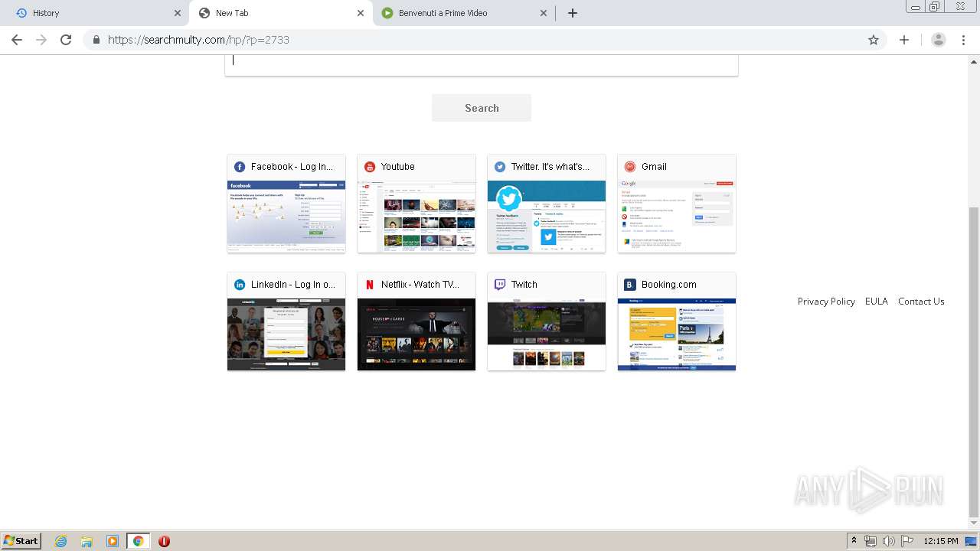Image resolution: width=980 pixels, height=551 pixels.
Task: Open Chrome's three-dot menu
Action: pos(963,40)
